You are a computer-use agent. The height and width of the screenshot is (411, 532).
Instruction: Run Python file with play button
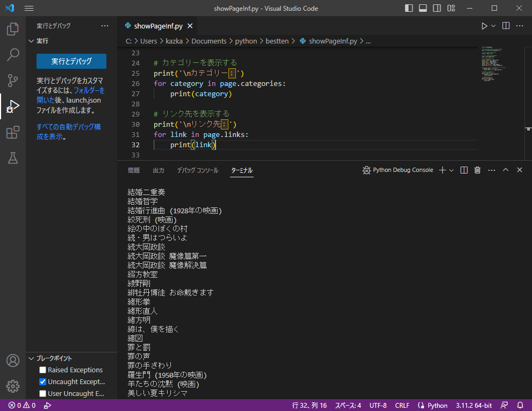(484, 26)
